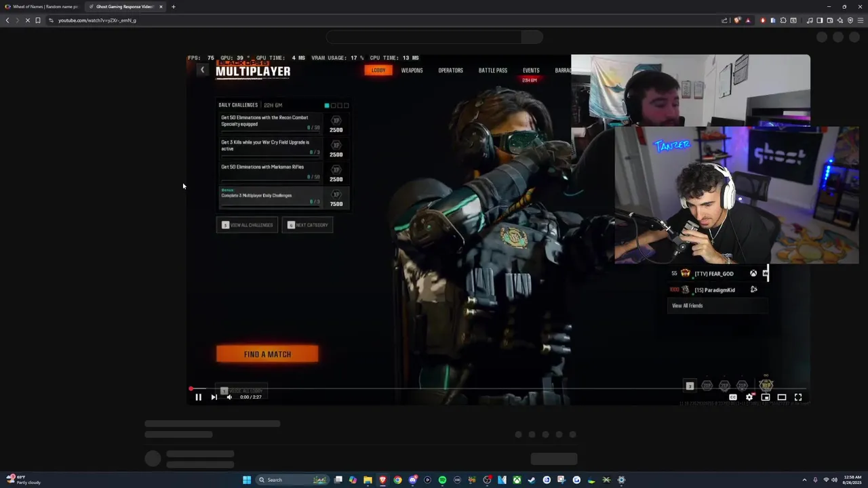
Task: Open Brave Rewards triangle icon
Action: click(x=748, y=20)
